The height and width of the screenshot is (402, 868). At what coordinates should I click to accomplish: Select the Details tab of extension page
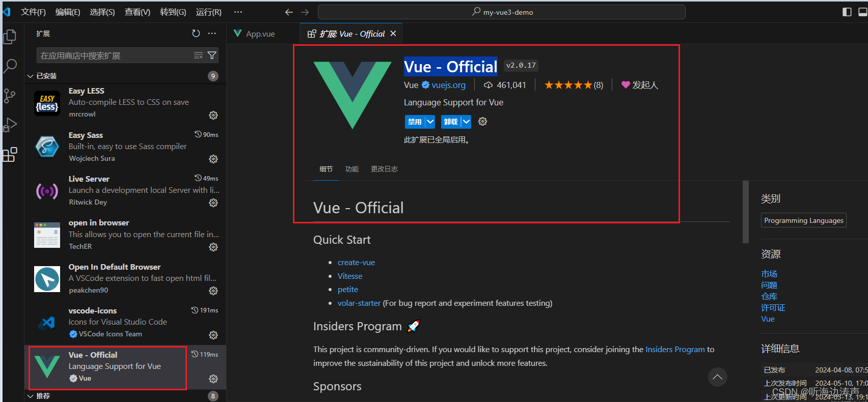click(326, 169)
